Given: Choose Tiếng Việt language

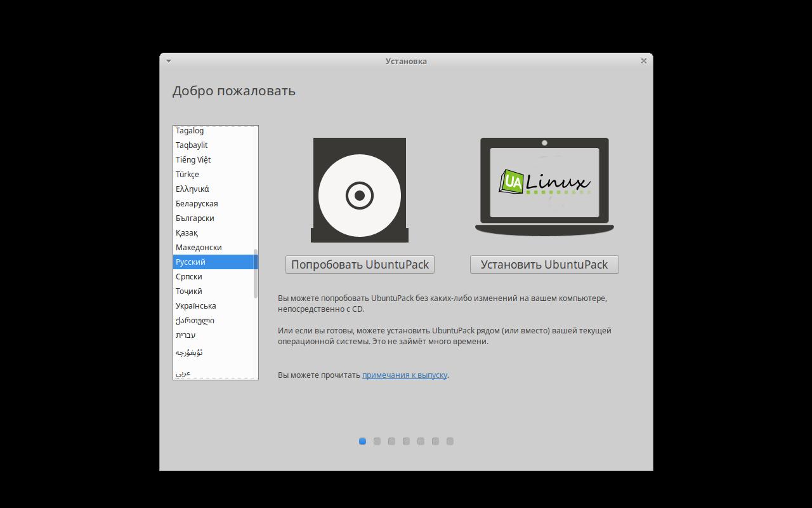Looking at the screenshot, I should click(x=214, y=160).
